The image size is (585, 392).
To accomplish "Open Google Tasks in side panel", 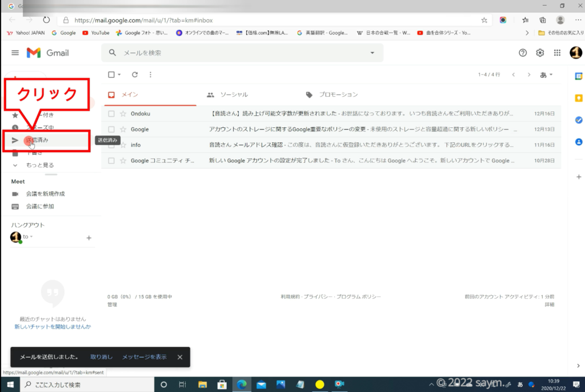I will point(579,120).
